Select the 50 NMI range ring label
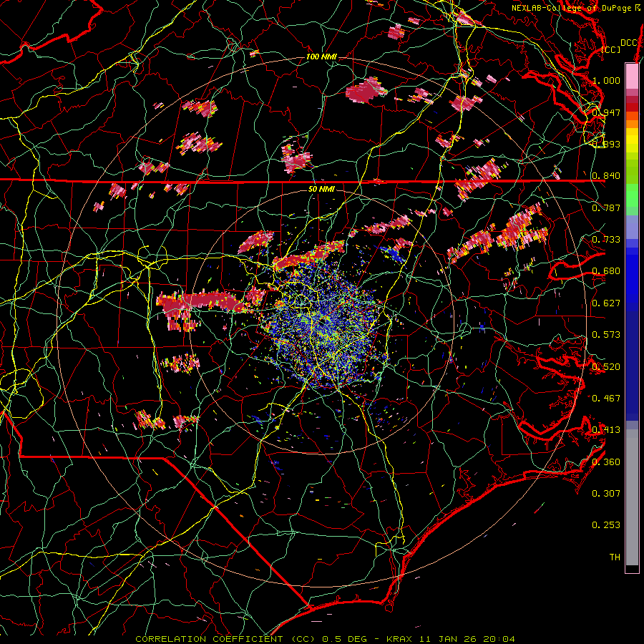The image size is (644, 644). pyautogui.click(x=321, y=189)
